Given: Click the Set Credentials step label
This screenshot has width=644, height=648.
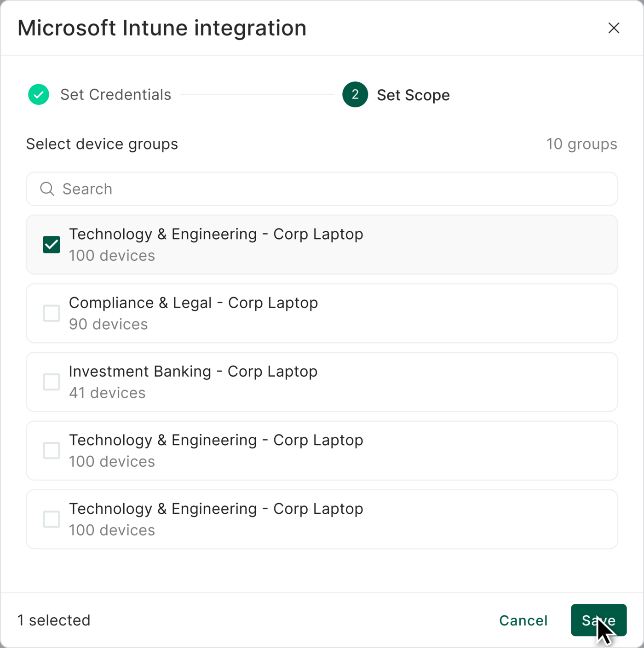Looking at the screenshot, I should (x=116, y=95).
